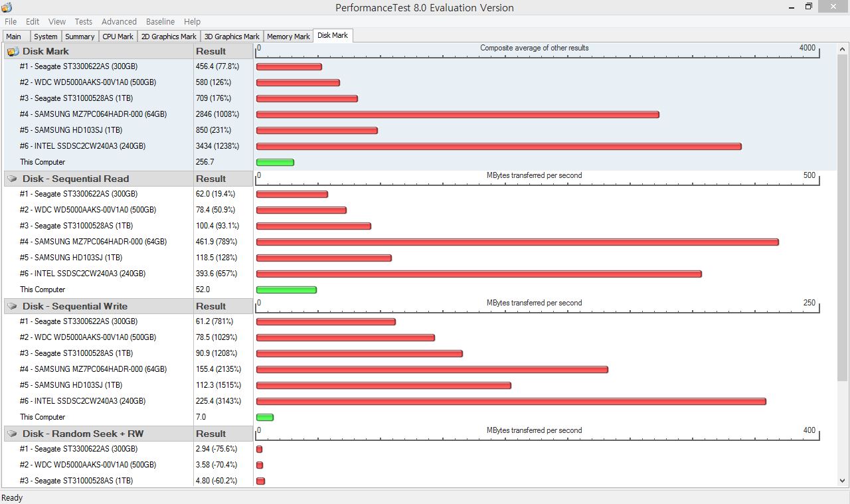The width and height of the screenshot is (850, 504).
Task: Click the Result column header of Disk Mark
Action: 223,51
